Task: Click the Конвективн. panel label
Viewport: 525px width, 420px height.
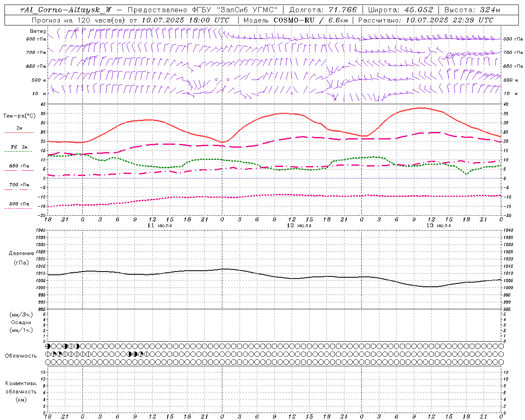Action: (x=21, y=383)
